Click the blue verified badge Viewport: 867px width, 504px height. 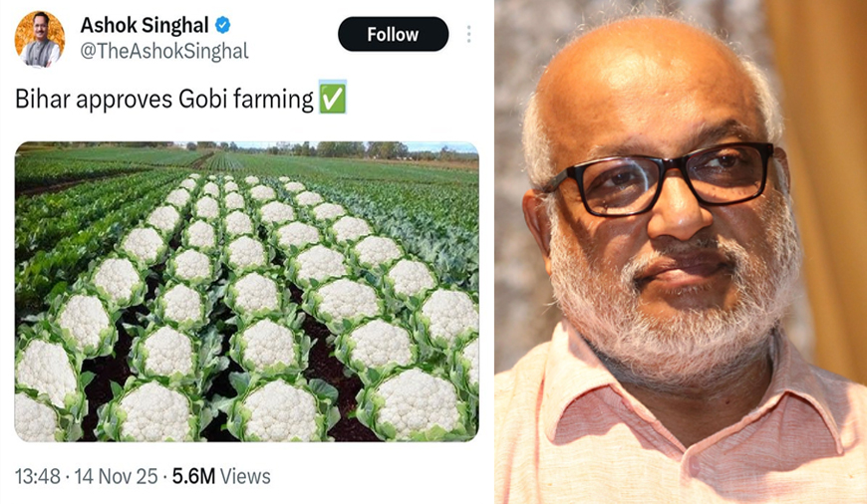coord(224,25)
